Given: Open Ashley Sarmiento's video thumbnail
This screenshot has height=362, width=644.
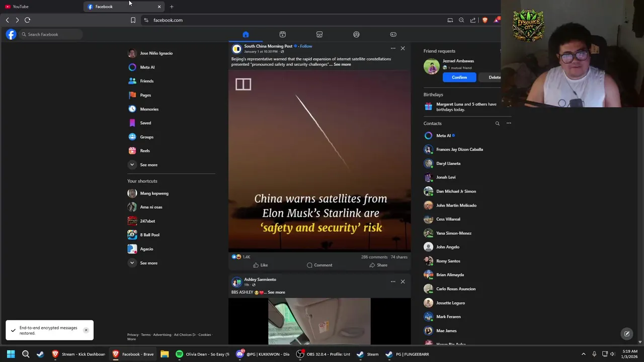Looking at the screenshot, I should 319,321.
